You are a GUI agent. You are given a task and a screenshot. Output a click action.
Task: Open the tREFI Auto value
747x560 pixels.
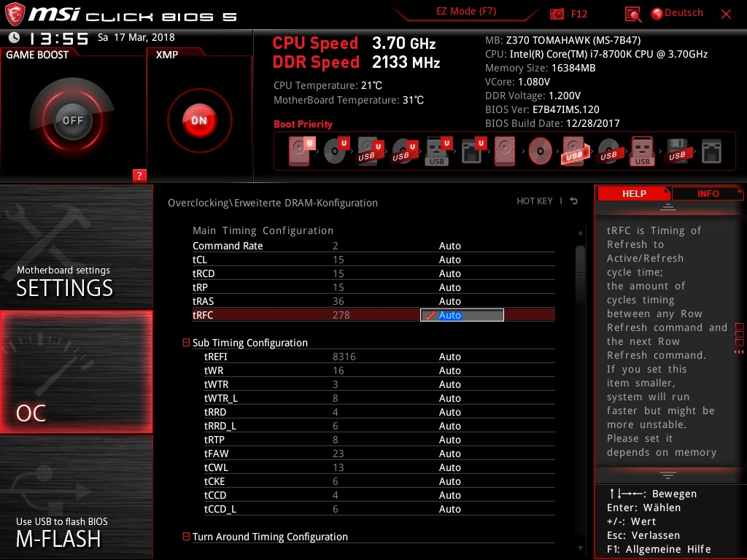(449, 357)
